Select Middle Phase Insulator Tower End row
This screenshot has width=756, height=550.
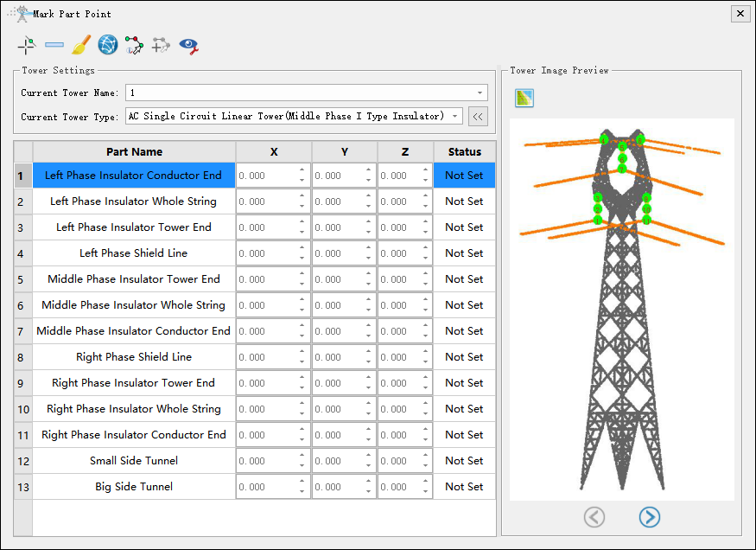coord(134,278)
